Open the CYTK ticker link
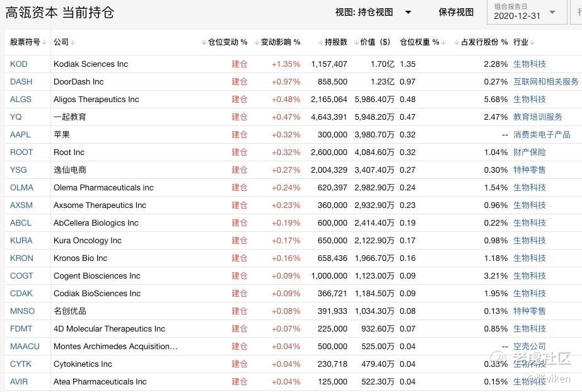The image size is (582, 392). click(x=21, y=364)
